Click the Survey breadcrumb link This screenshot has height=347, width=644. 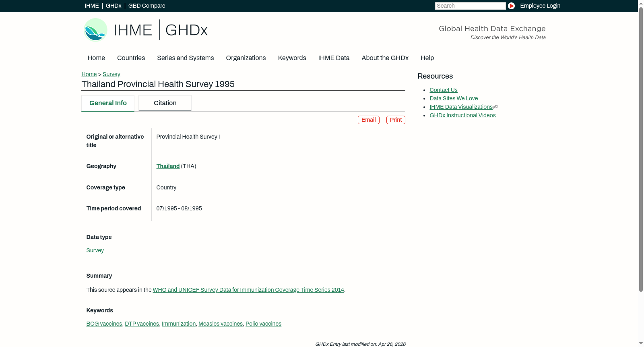pyautogui.click(x=111, y=74)
